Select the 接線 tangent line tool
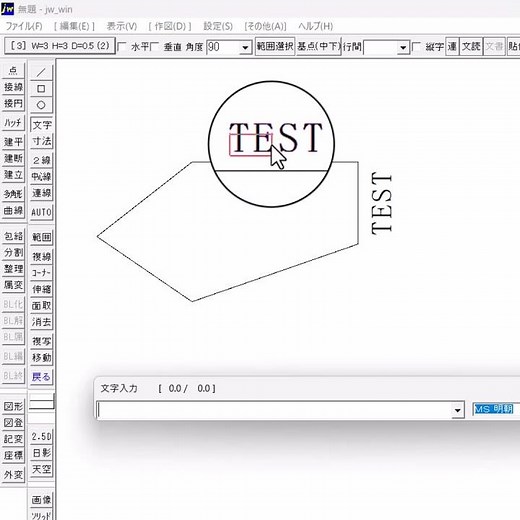This screenshot has height=520, width=520. point(13,87)
